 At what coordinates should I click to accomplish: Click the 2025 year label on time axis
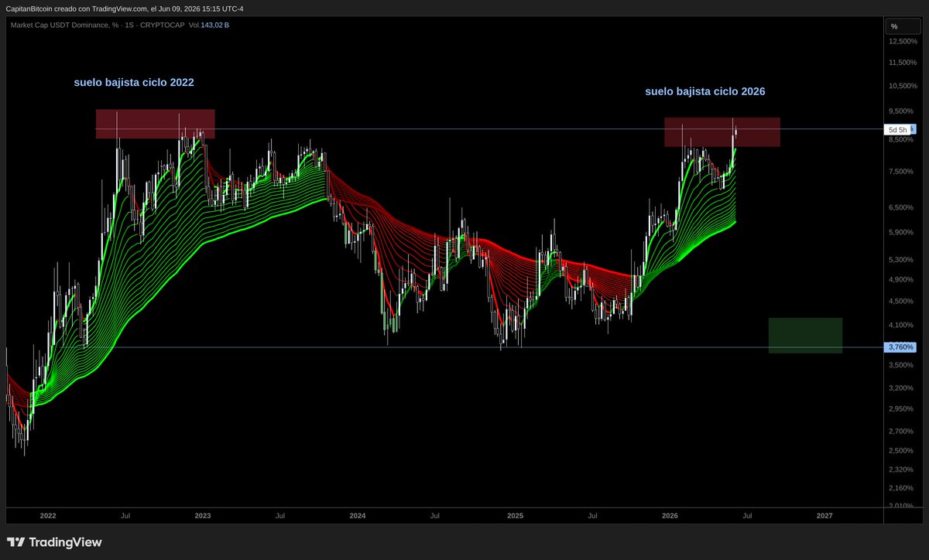tap(515, 516)
